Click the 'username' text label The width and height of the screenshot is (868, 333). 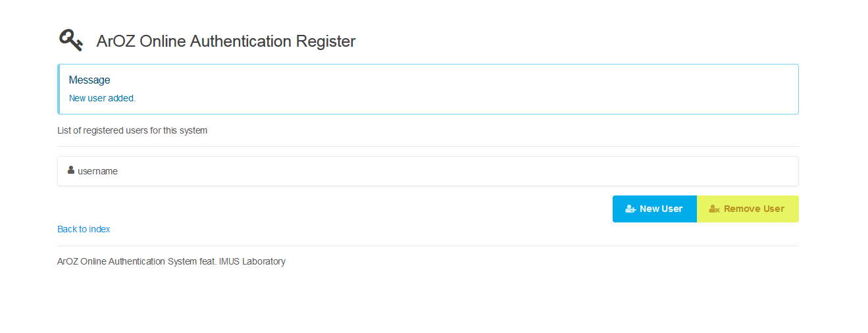[97, 171]
